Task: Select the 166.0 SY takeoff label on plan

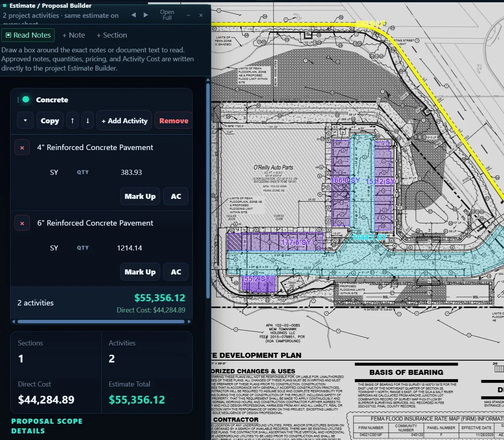Action: pyautogui.click(x=345, y=181)
